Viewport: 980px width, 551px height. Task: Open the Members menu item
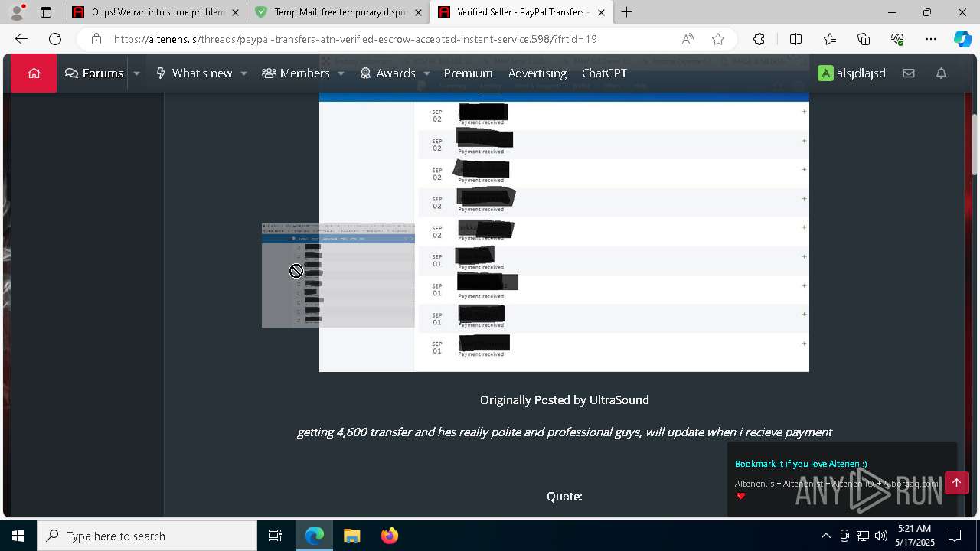[x=296, y=73]
